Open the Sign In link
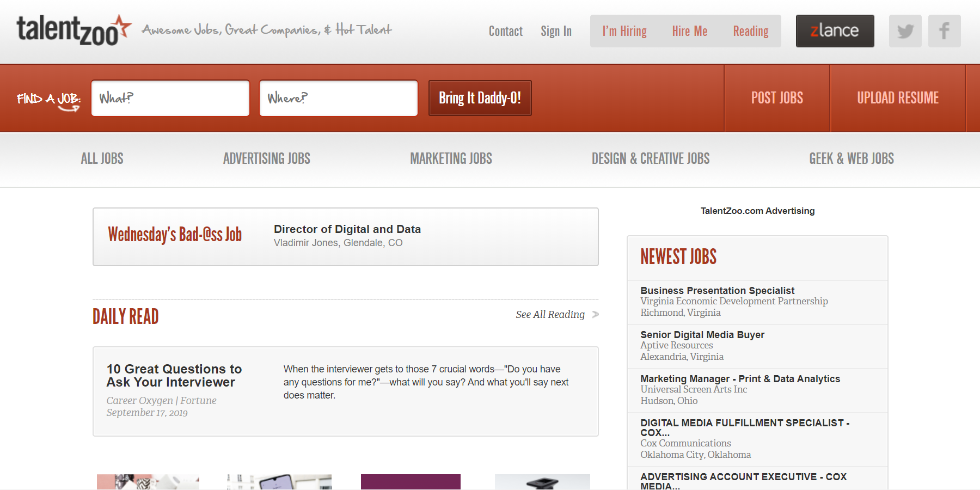Screen dimensions: 980x490 pyautogui.click(x=556, y=31)
